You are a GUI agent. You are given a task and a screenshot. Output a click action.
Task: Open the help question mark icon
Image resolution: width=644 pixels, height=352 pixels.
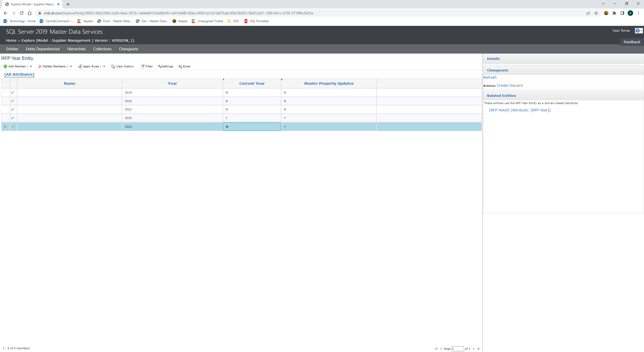637,31
